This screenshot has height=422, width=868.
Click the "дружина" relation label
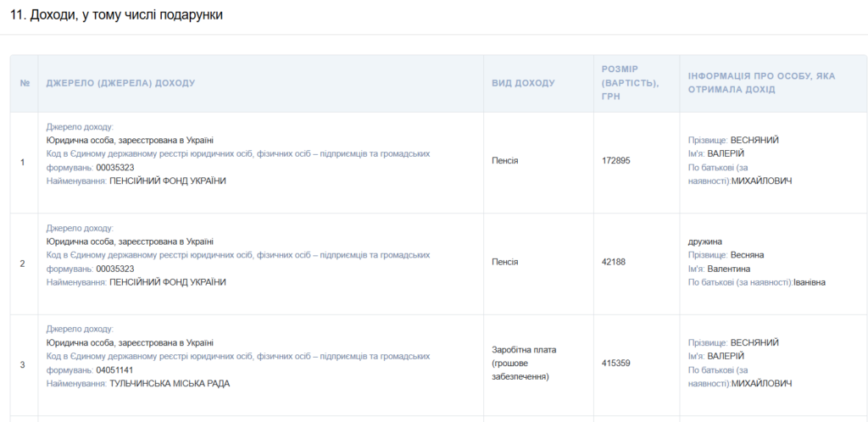click(x=705, y=242)
